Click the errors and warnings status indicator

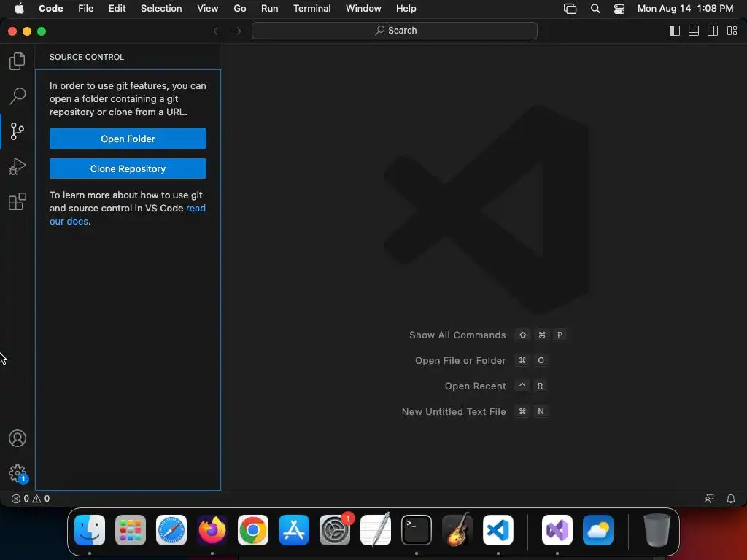click(x=31, y=499)
